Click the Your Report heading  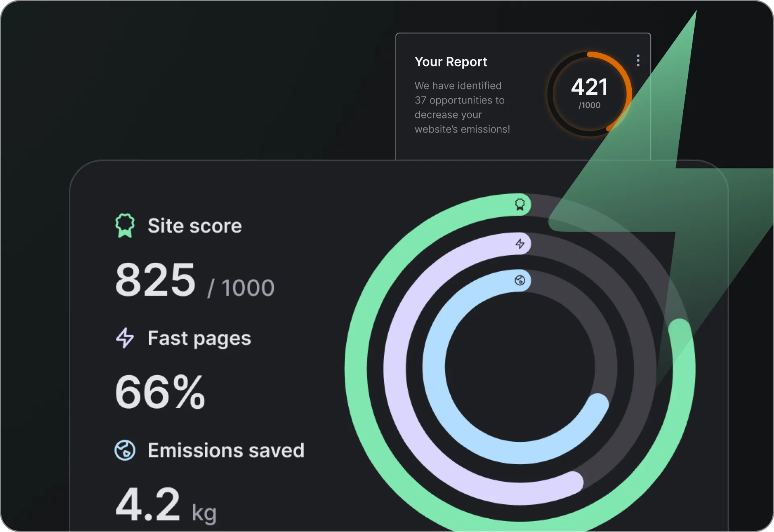pos(450,62)
